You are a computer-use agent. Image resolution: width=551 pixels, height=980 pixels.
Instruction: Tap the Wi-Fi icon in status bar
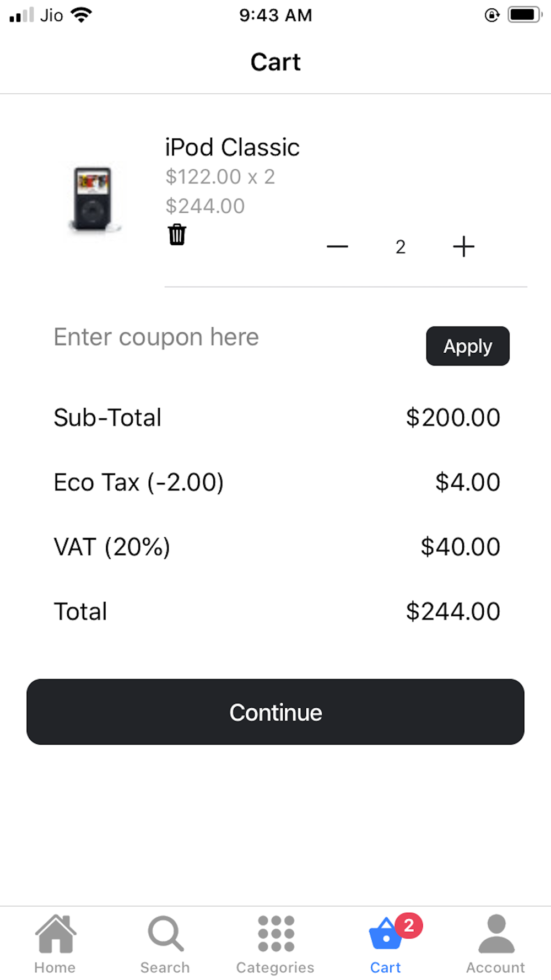coord(82,15)
